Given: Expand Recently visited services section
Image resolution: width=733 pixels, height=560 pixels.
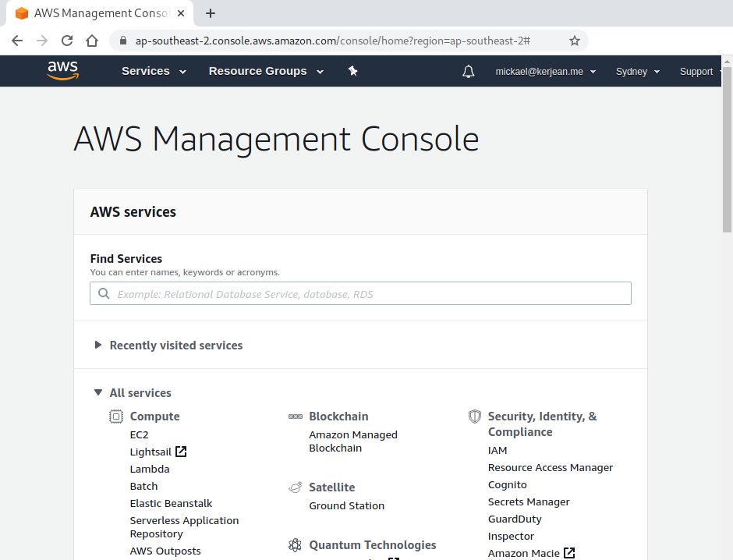Looking at the screenshot, I should click(x=168, y=345).
